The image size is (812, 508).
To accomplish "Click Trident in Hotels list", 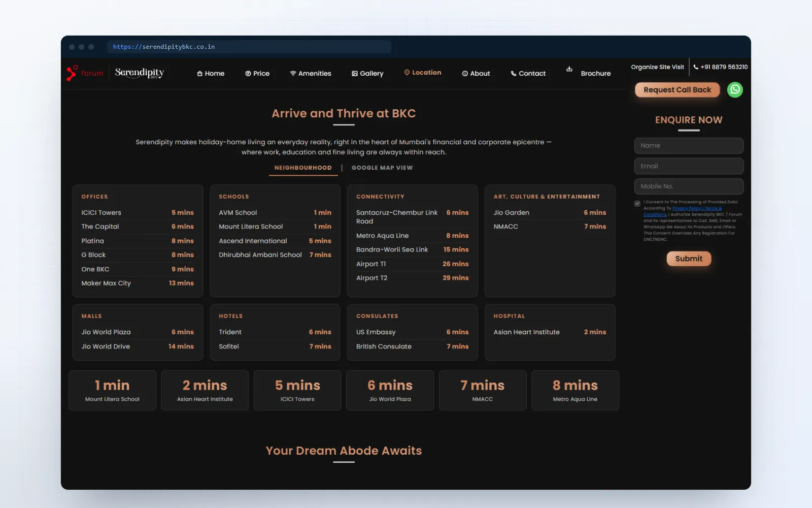I will coord(275,332).
